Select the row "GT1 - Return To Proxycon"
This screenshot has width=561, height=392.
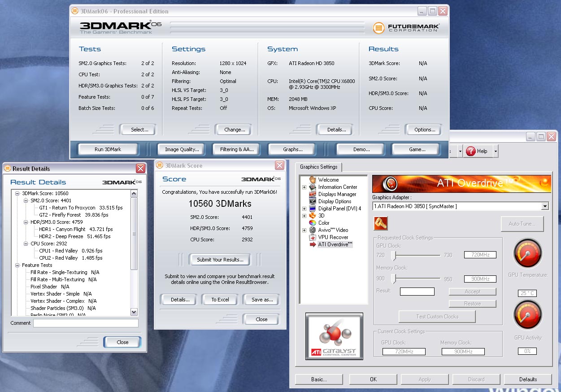point(81,208)
